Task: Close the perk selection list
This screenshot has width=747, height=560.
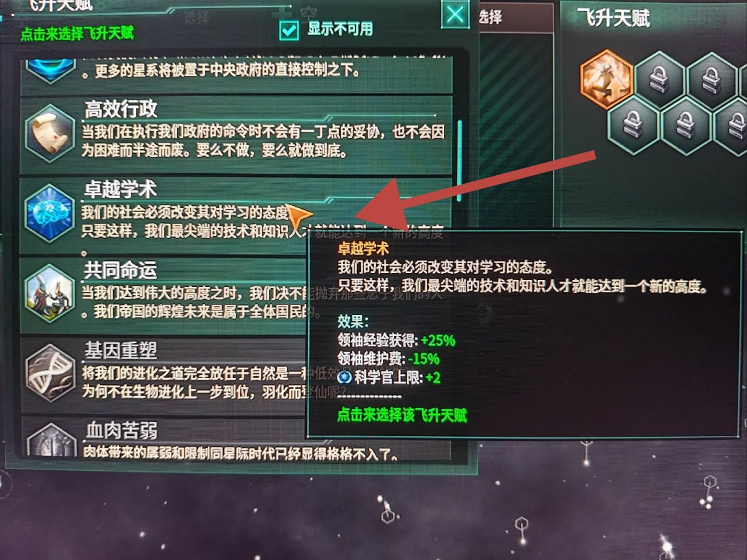Action: pos(455,13)
